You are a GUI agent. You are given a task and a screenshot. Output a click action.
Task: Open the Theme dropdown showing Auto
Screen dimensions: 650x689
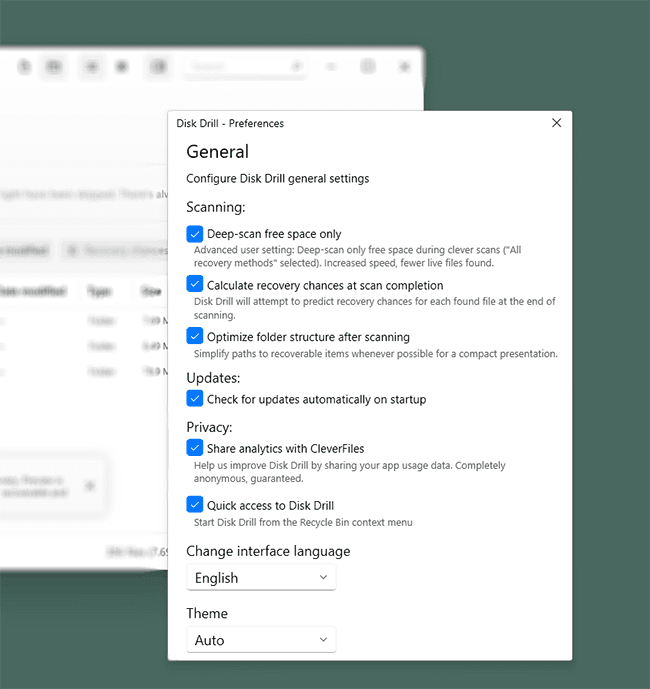pos(261,640)
